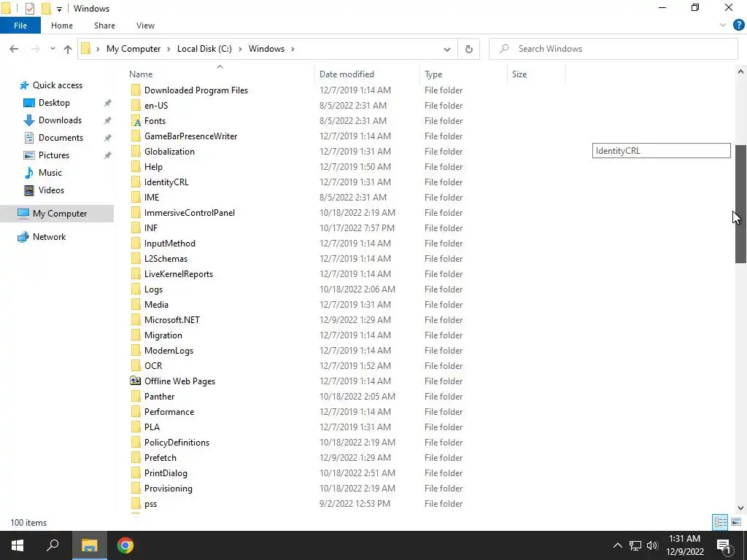Viewport: 747px width, 560px height.
Task: Switch to Details view layout button
Action: [720, 522]
